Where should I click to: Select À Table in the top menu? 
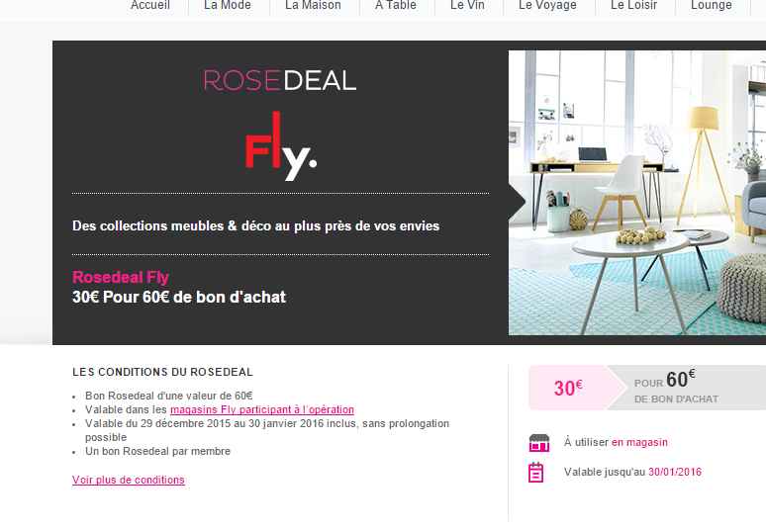[396, 5]
